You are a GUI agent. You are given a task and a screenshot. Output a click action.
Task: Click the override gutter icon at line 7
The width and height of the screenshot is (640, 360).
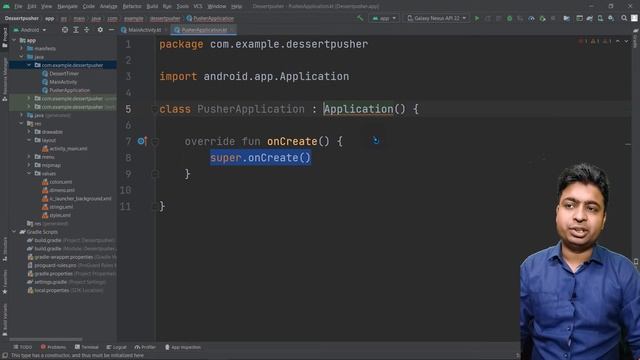click(x=142, y=141)
